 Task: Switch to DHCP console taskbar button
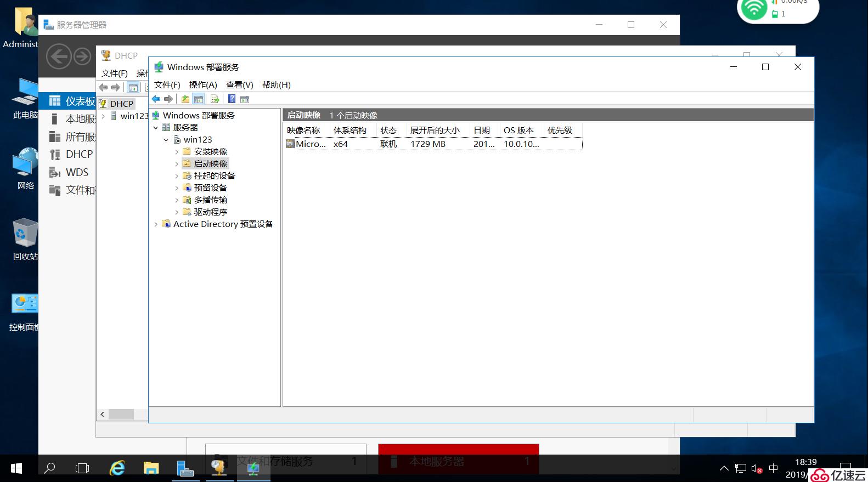coord(219,468)
